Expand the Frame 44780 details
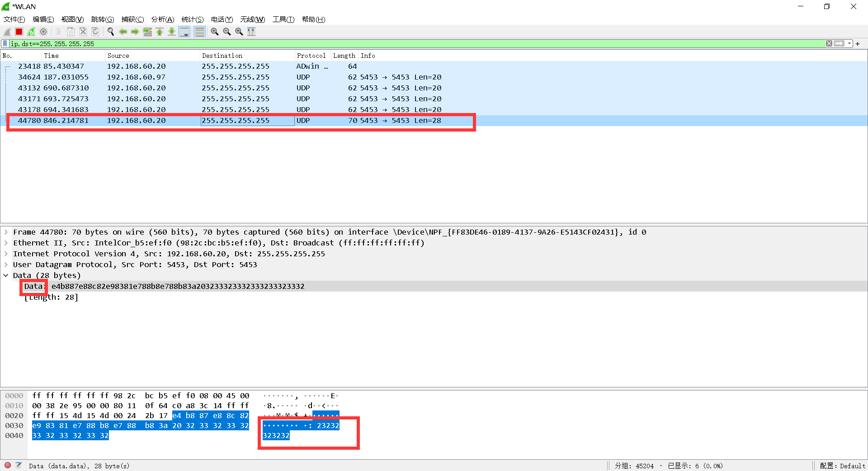This screenshot has width=868, height=471. click(6, 232)
